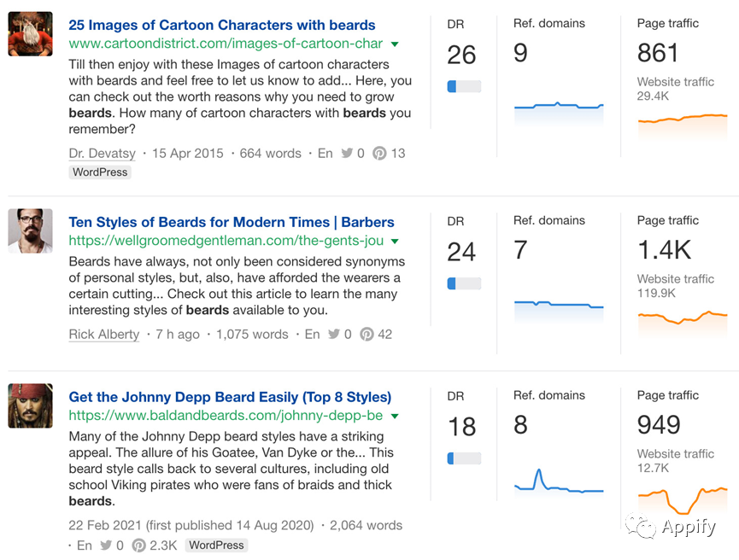Click Pinterest count 42
Screen dimensions: 739x560
click(x=385, y=335)
